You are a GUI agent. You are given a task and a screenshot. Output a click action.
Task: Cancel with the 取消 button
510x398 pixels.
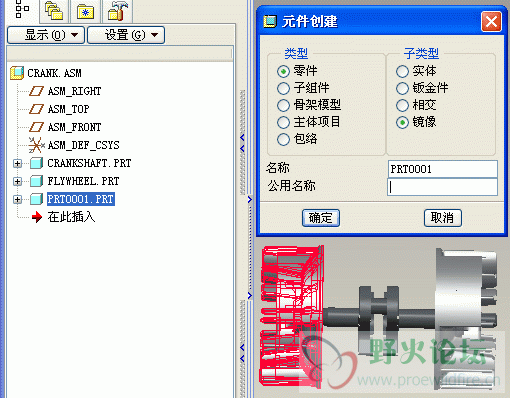tap(443, 218)
